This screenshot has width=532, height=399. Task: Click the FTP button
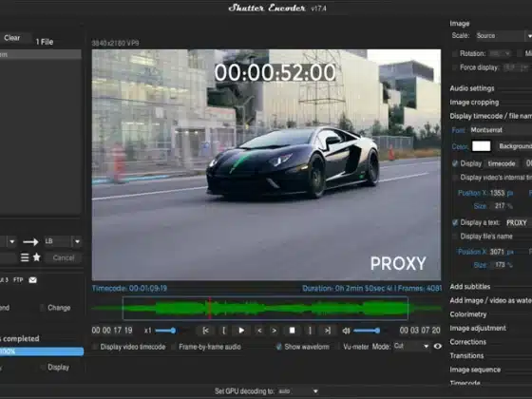18,280
